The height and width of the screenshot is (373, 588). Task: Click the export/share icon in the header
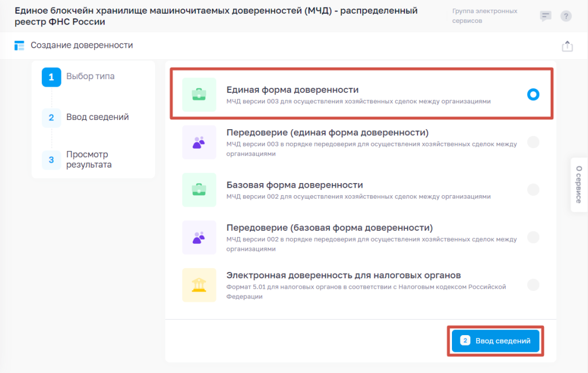pyautogui.click(x=567, y=46)
